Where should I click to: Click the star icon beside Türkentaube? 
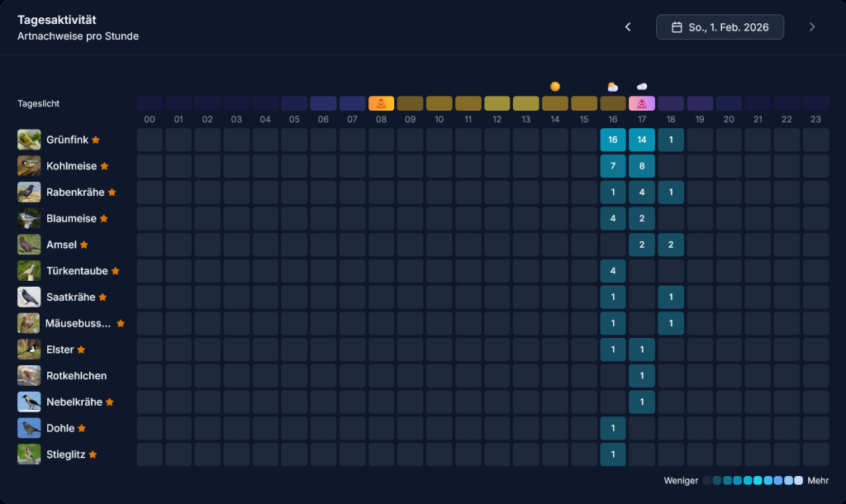tap(116, 271)
